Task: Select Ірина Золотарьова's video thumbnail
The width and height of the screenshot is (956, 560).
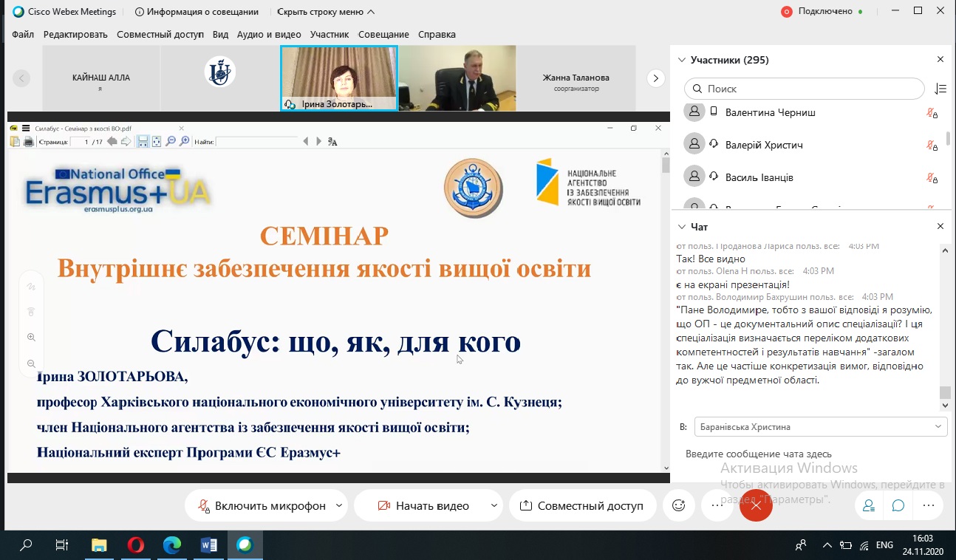Action: (339, 78)
